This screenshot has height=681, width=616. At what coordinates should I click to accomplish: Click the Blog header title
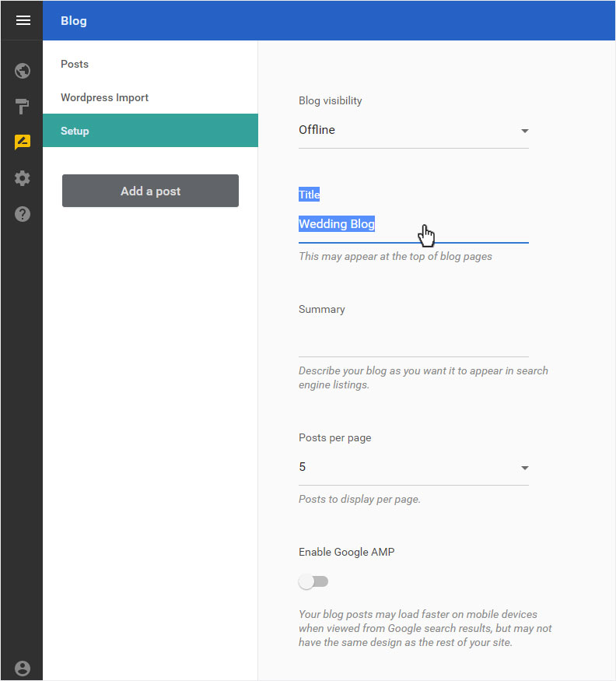(74, 21)
